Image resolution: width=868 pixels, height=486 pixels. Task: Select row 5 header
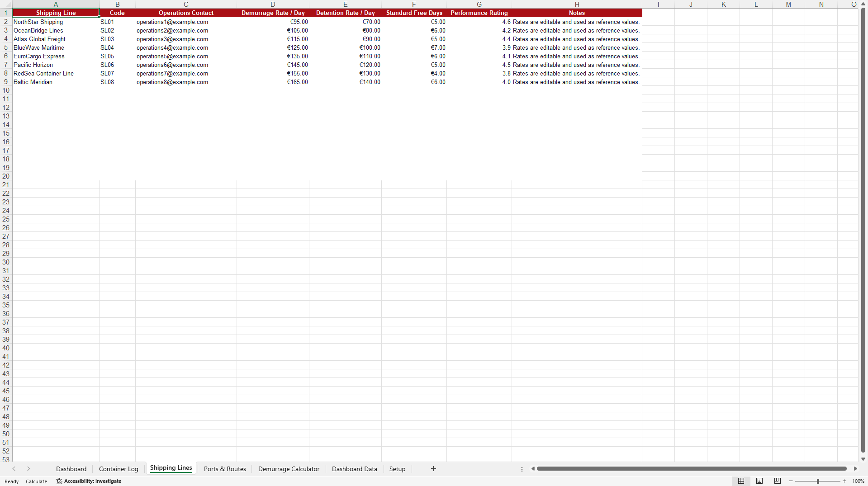6,47
